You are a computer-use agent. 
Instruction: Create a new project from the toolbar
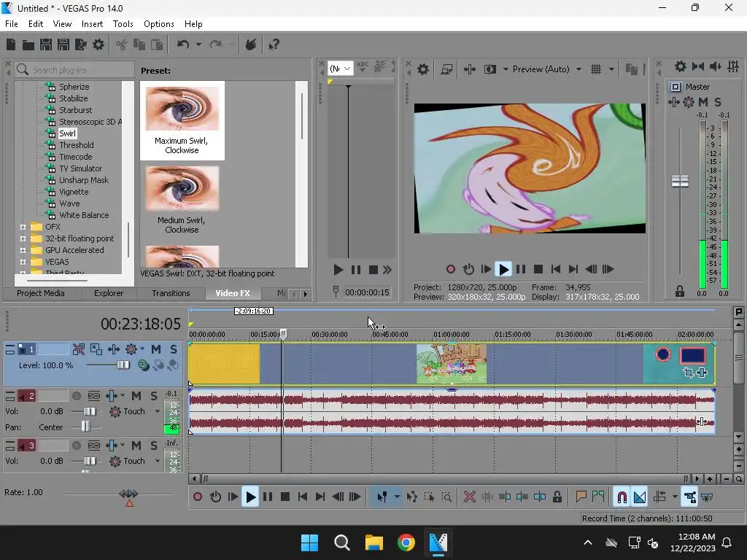coord(11,44)
